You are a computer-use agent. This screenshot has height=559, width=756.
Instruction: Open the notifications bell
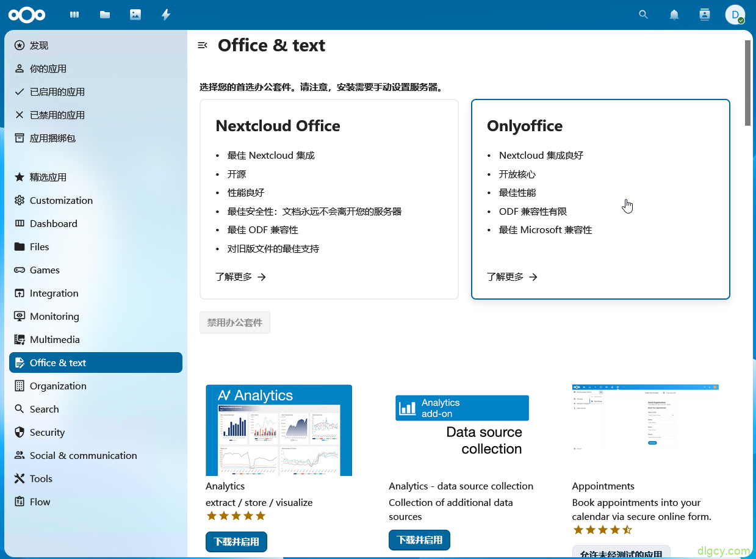674,15
